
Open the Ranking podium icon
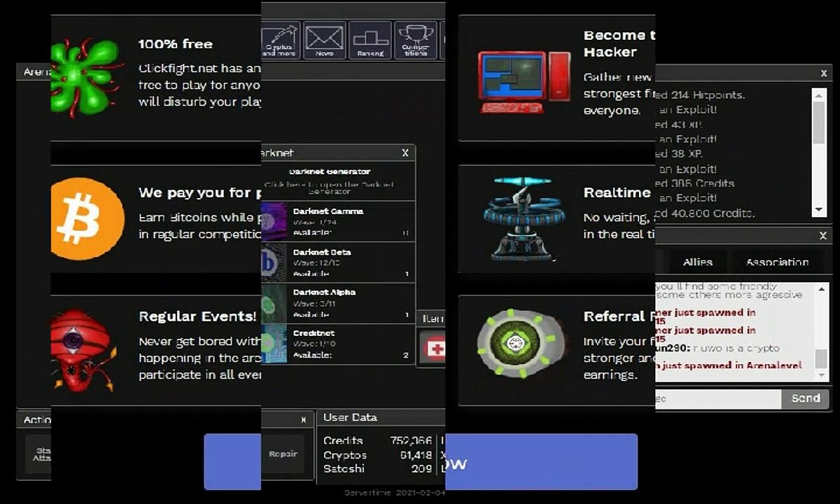click(x=370, y=40)
